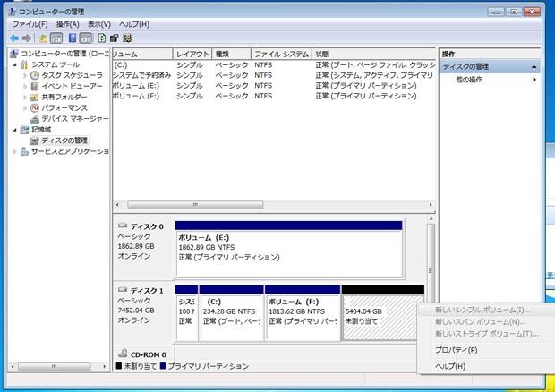
Task: Click the Disk Management tree icon
Action: (34, 141)
